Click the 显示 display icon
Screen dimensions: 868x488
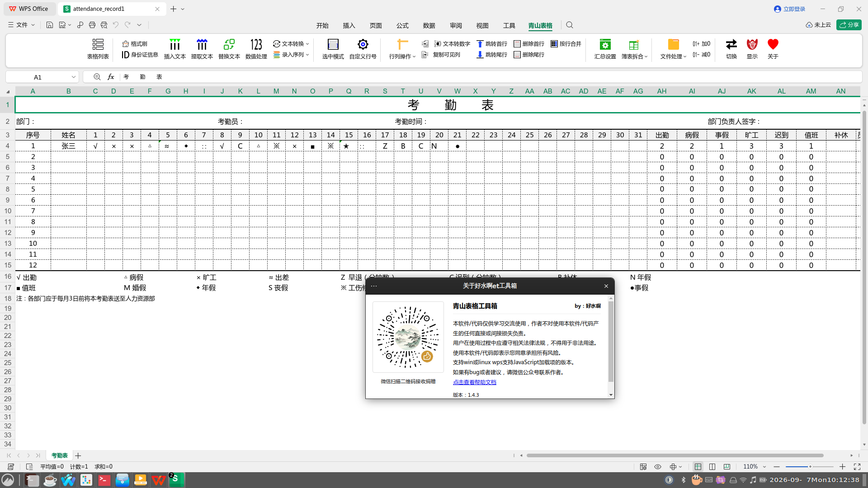pos(752,44)
